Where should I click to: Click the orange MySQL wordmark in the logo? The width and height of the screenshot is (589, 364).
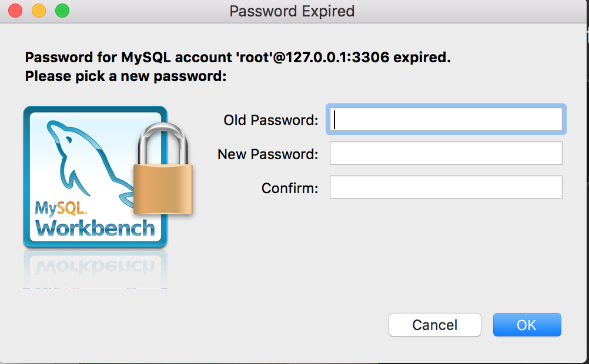61,208
